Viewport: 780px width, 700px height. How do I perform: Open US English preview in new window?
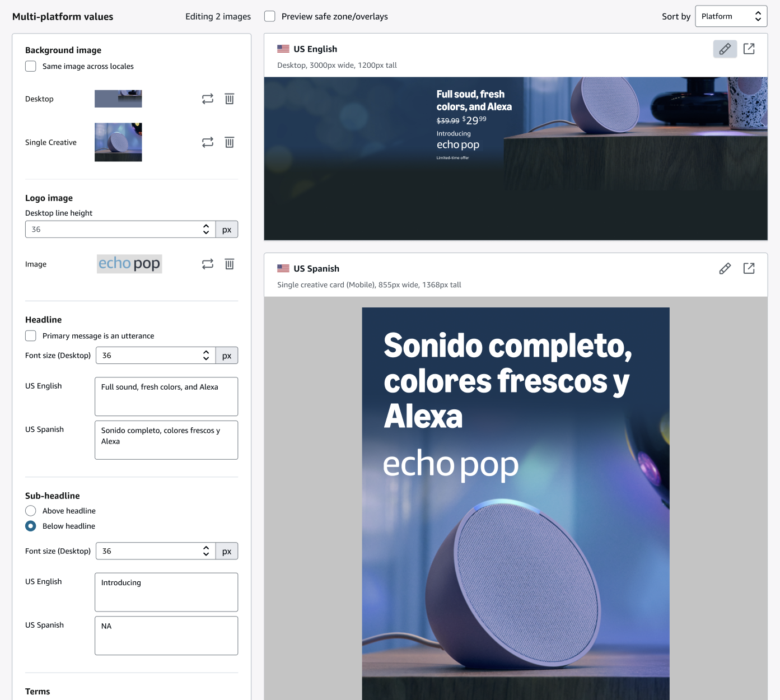point(749,49)
